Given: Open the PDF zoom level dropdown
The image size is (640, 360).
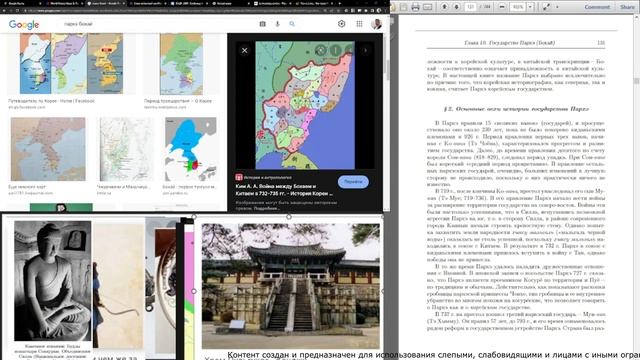Looking at the screenshot, I should pyautogui.click(x=530, y=7).
